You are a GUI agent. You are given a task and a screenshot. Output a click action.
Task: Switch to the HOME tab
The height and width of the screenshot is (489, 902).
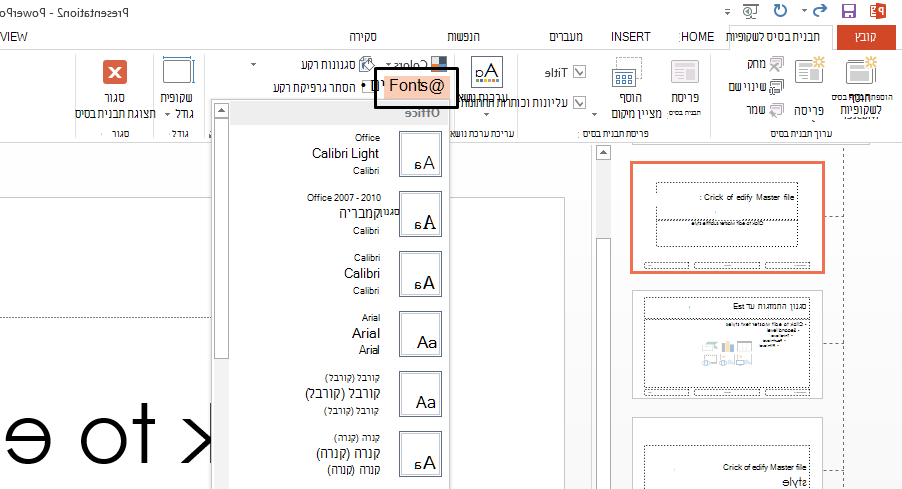tap(697, 37)
